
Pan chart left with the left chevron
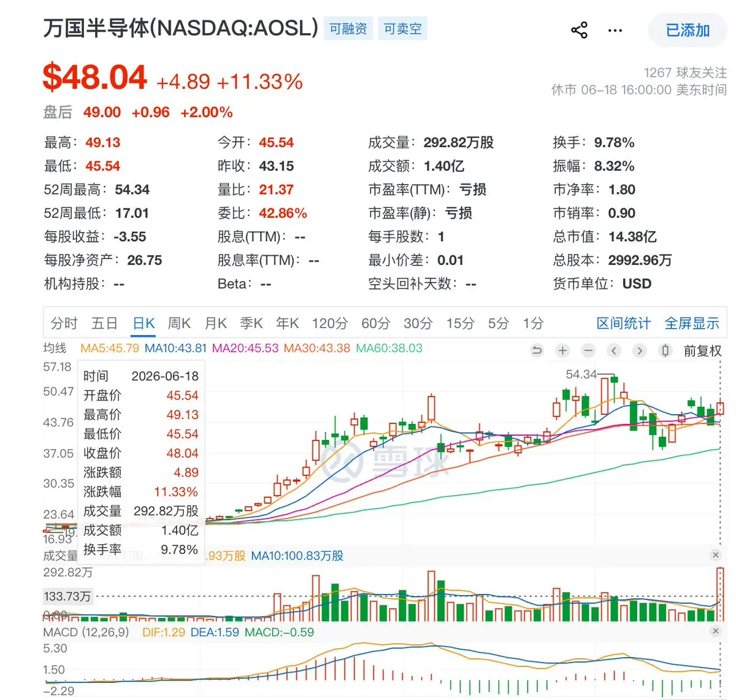point(614,351)
